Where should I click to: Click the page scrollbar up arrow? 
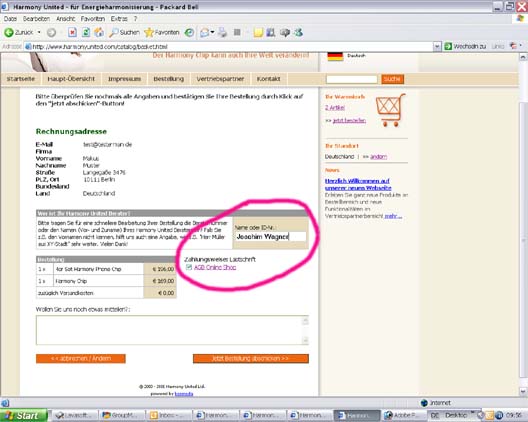coord(523,57)
